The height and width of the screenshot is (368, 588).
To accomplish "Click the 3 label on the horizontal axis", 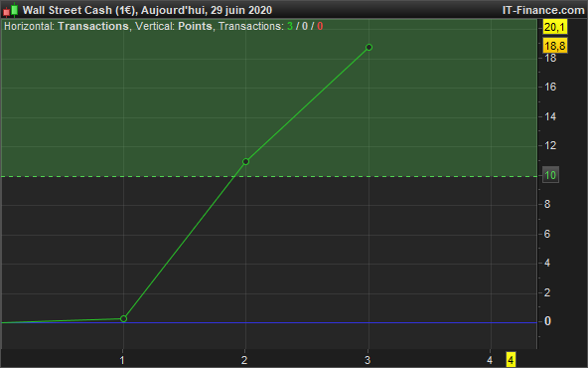I will (x=367, y=360).
